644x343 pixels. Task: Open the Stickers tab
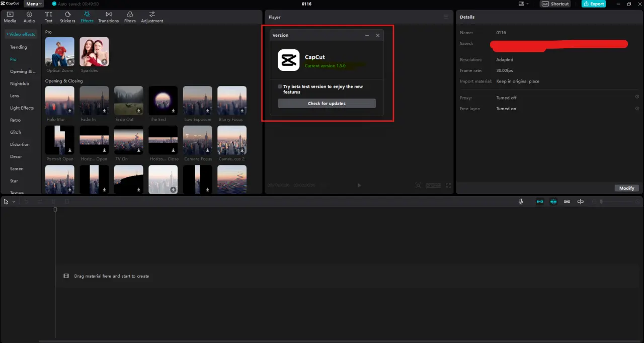(x=67, y=17)
